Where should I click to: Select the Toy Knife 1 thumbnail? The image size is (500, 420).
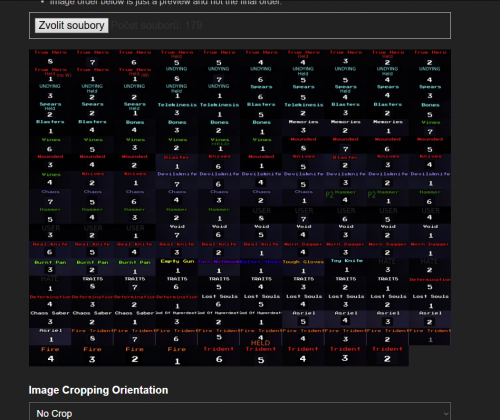tap(345, 267)
